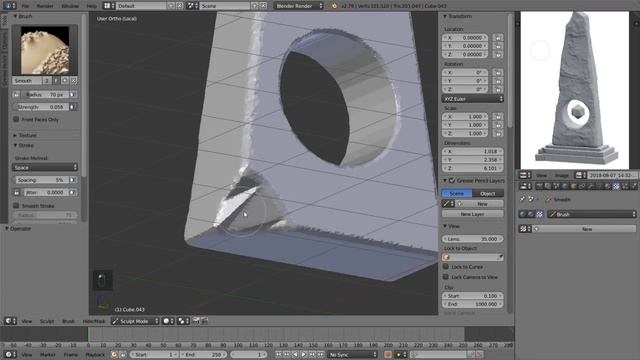Viewport: 640px width, 360px height.
Task: Switch to Texture properties tab icon
Action: point(616,186)
